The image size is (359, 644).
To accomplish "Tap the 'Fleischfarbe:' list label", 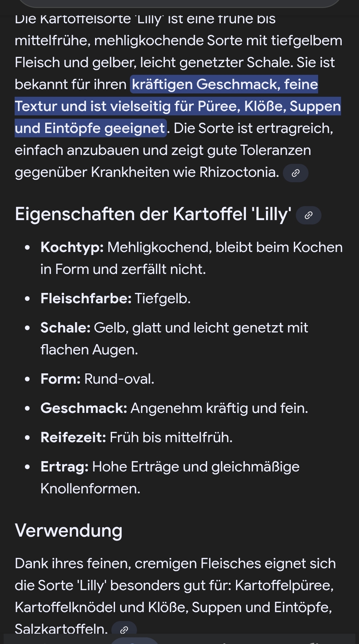I will tap(86, 299).
